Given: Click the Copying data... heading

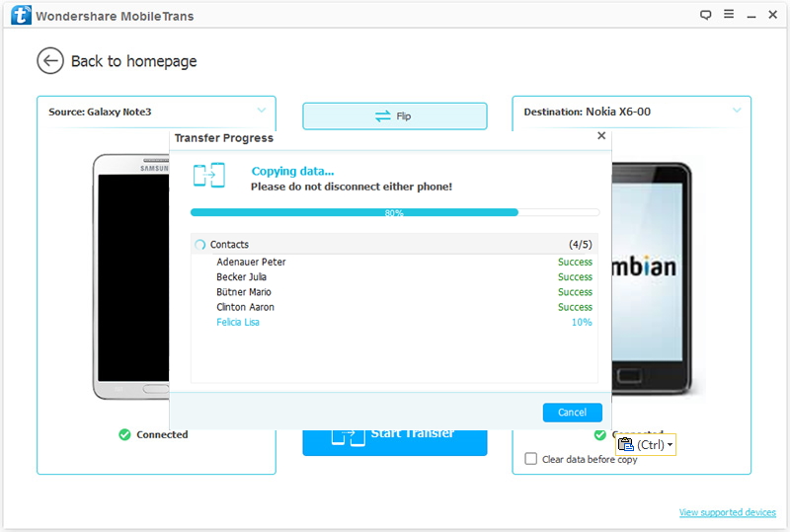Looking at the screenshot, I should click(x=292, y=172).
